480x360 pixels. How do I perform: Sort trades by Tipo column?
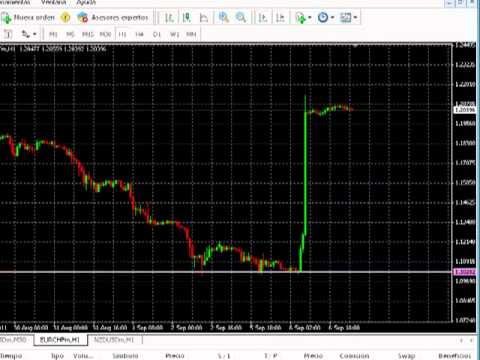click(57, 356)
